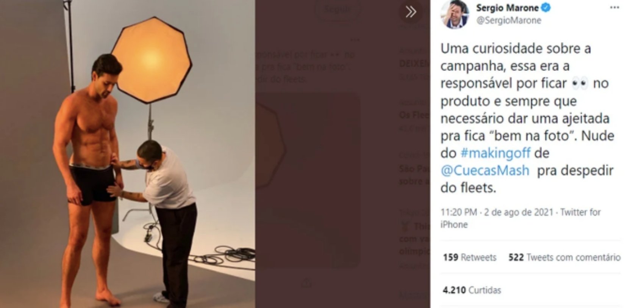
Task: Show the 4.210 Curtidas list
Action: tap(472, 290)
